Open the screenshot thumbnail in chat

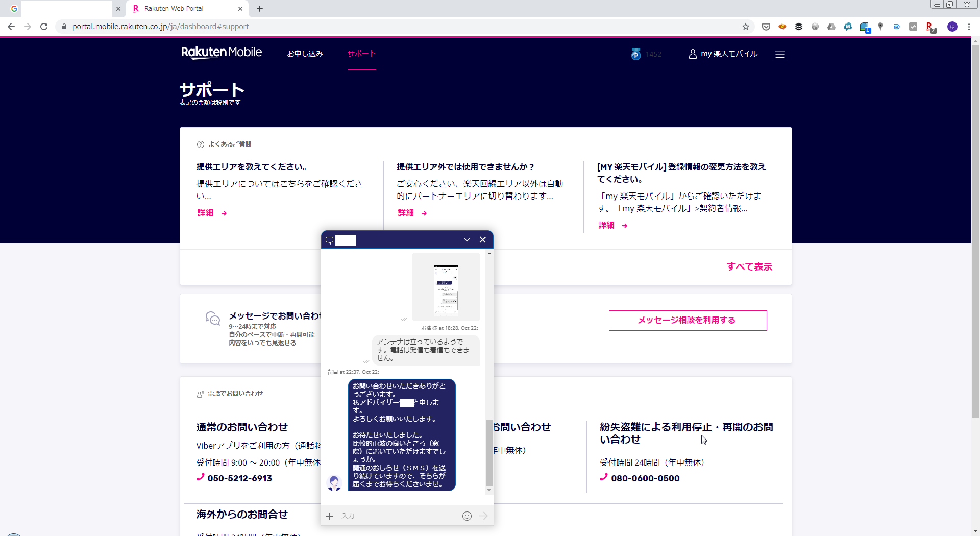tap(446, 287)
